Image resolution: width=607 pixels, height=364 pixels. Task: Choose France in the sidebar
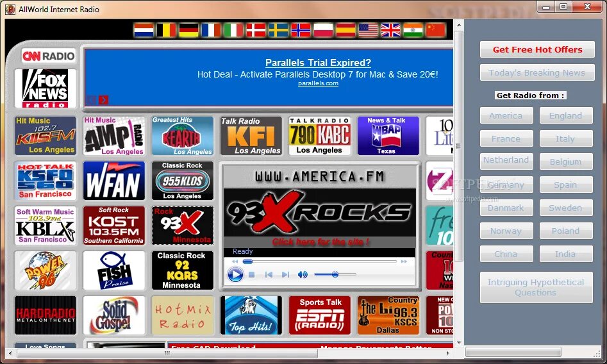pos(506,138)
